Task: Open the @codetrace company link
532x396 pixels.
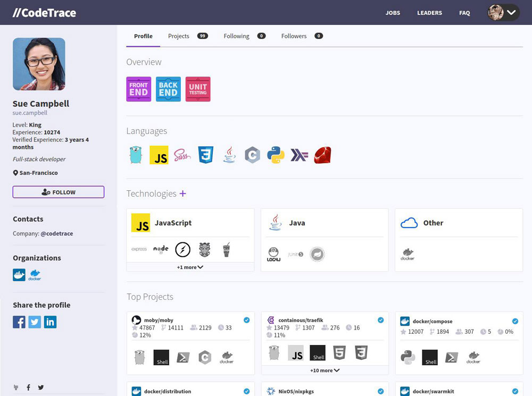Action: coord(57,233)
